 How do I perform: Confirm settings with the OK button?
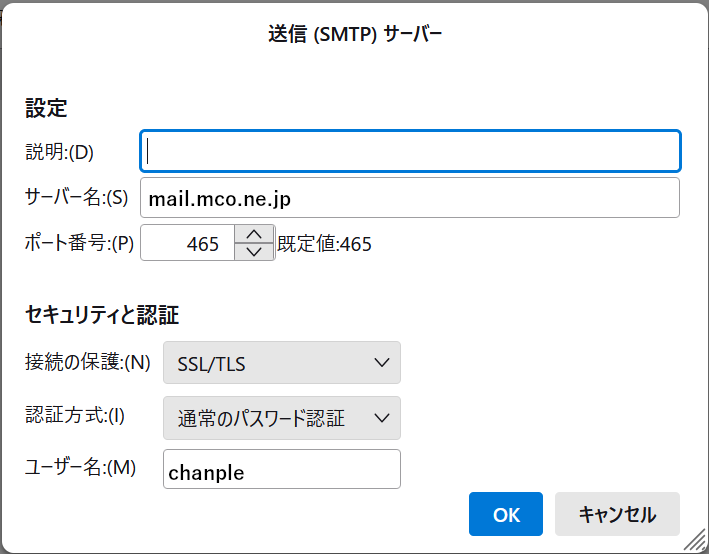[506, 514]
